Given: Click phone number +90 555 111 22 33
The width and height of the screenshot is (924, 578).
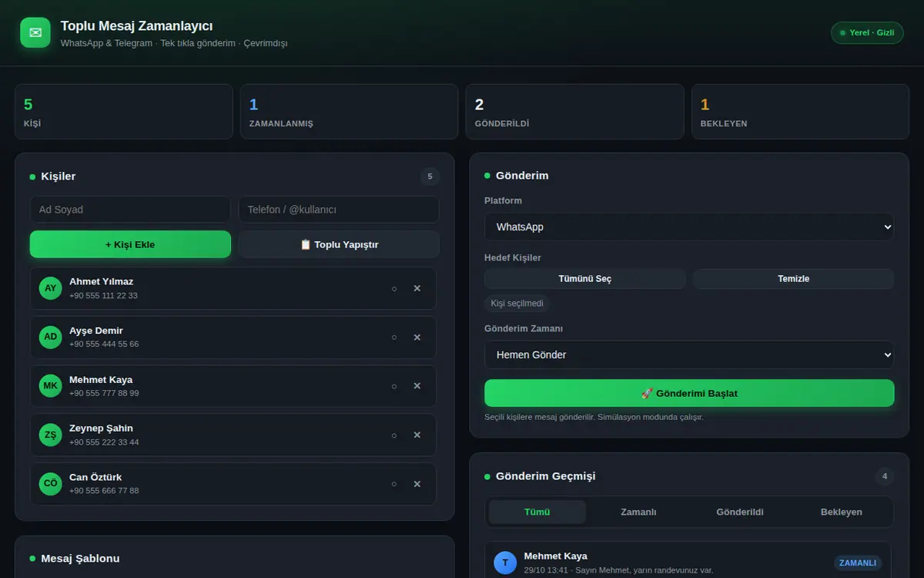Looking at the screenshot, I should coord(103,295).
